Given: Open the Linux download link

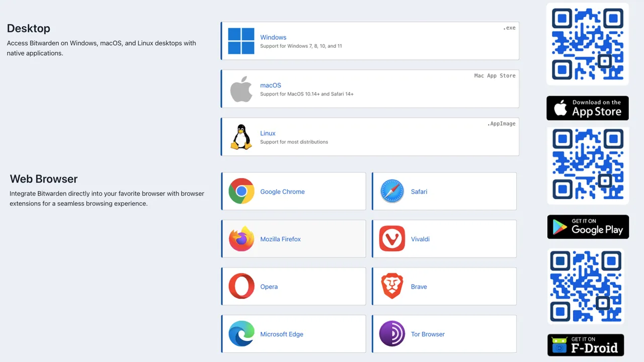Looking at the screenshot, I should click(268, 133).
